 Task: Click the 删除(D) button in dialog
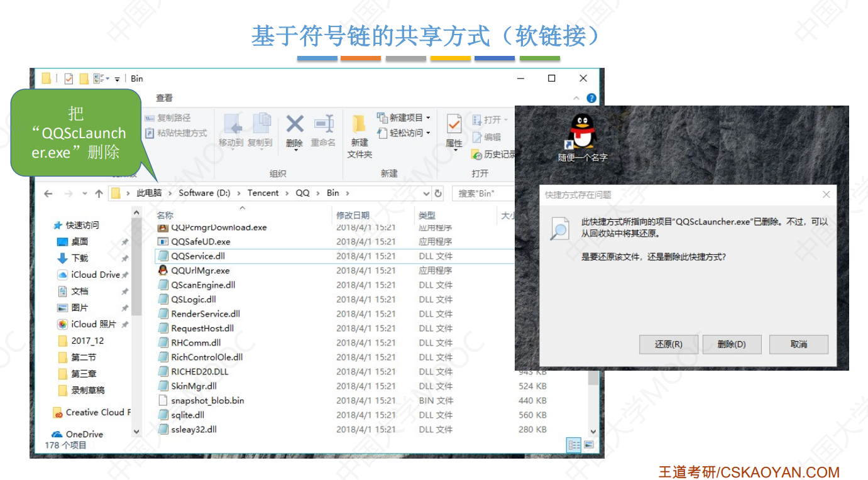[732, 344]
